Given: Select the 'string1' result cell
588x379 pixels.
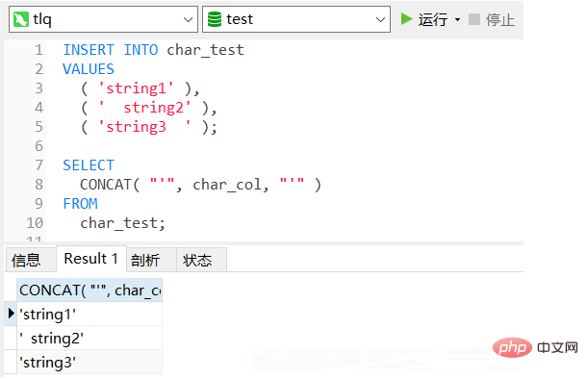Looking at the screenshot, I should [89, 315].
